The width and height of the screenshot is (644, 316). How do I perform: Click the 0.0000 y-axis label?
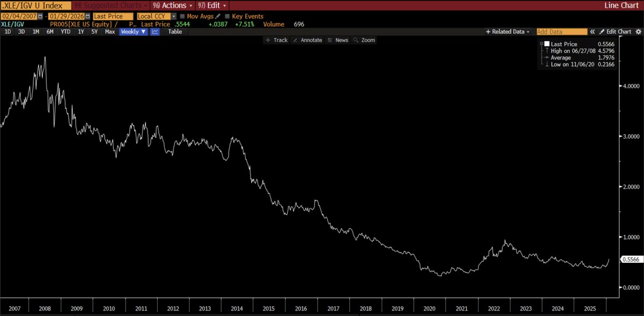pyautogui.click(x=631, y=287)
